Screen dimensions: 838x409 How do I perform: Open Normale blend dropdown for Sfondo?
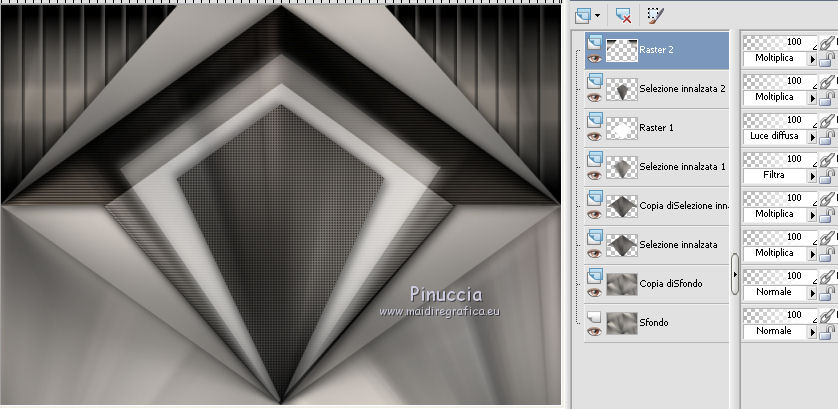click(x=813, y=332)
